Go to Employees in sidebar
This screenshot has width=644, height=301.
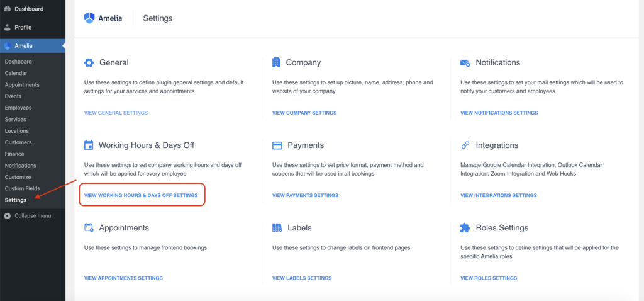tap(18, 108)
